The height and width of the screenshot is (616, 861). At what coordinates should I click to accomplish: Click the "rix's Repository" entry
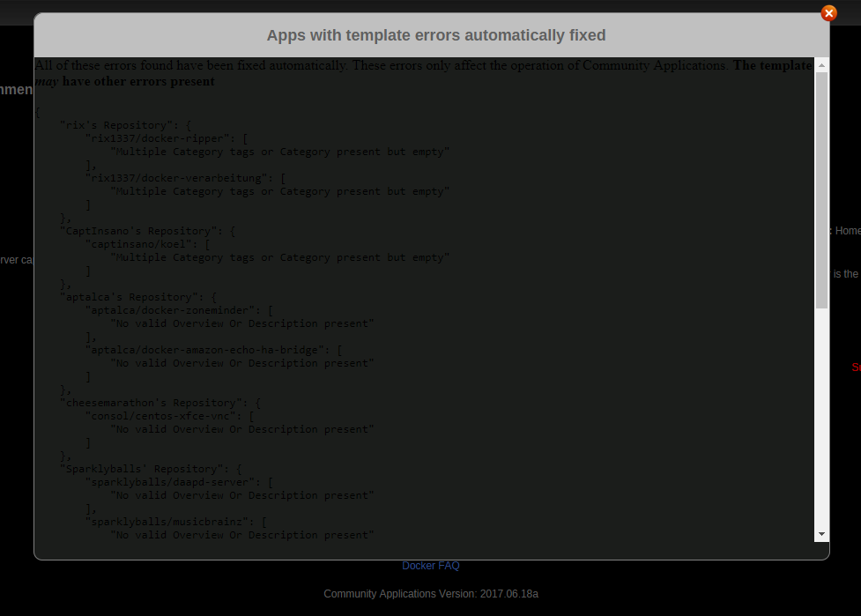click(x=125, y=125)
